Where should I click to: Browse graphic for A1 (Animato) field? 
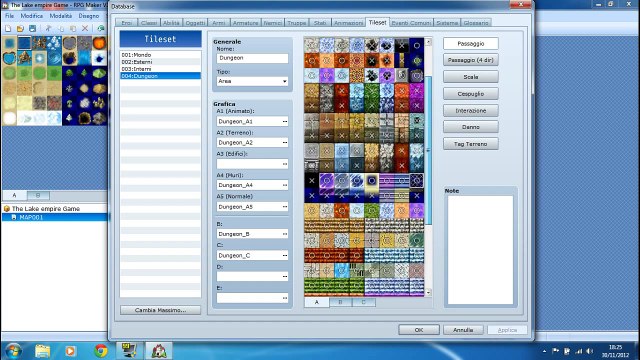coord(284,122)
